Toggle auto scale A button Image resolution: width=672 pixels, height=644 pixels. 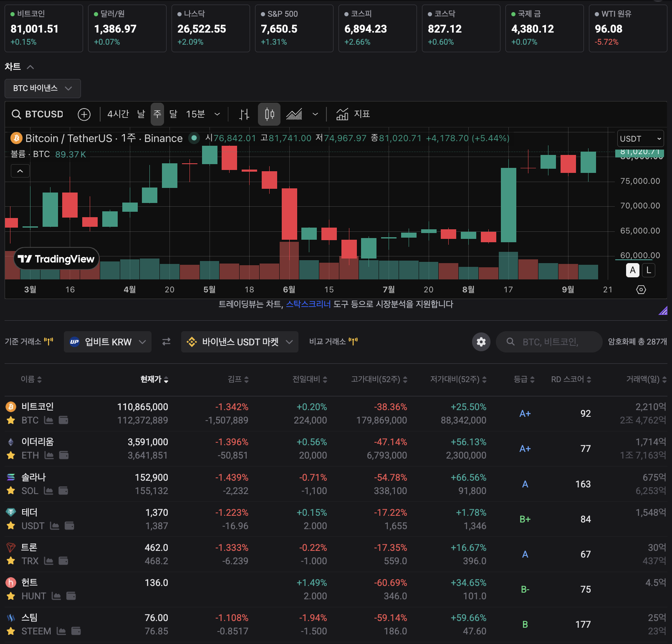tap(633, 270)
